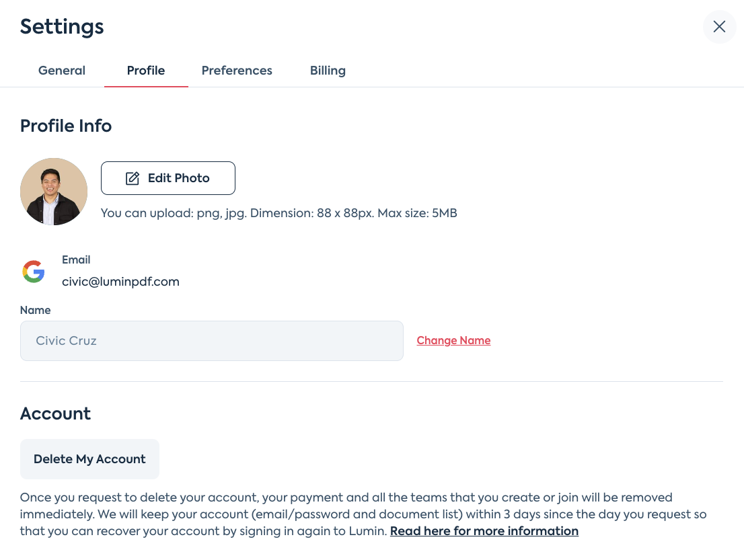Click the Settings title heading
Screen dimensions: 744x560
(62, 26)
